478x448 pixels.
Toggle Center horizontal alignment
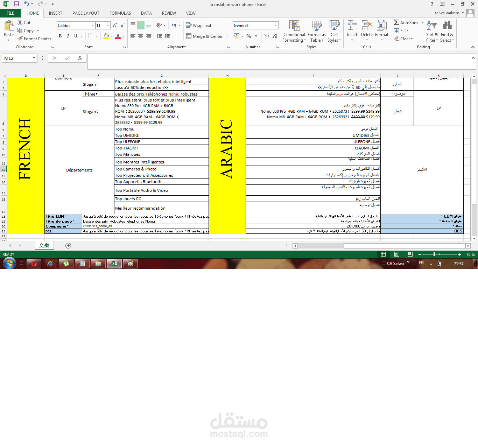pyautogui.click(x=141, y=36)
